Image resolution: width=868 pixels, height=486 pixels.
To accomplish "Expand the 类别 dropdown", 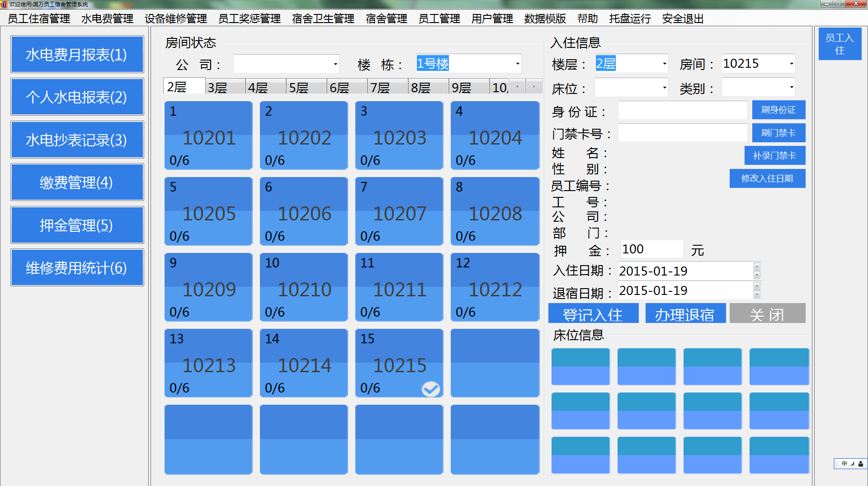I will pyautogui.click(x=790, y=87).
